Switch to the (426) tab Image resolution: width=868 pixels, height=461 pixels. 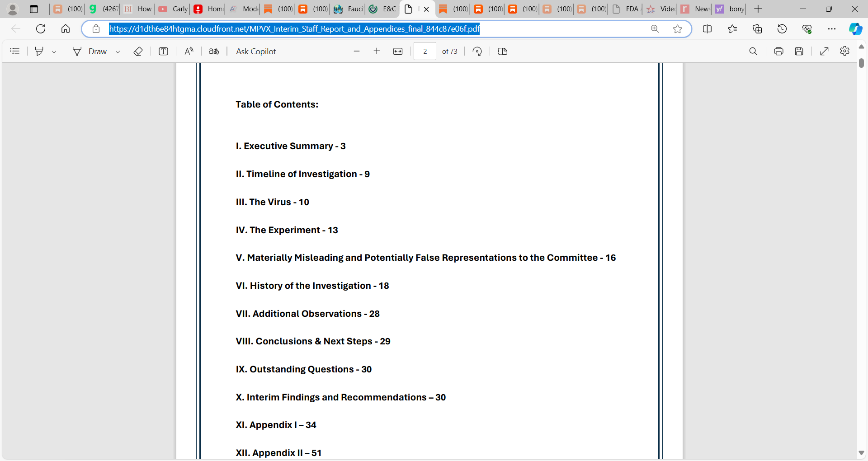click(x=103, y=9)
